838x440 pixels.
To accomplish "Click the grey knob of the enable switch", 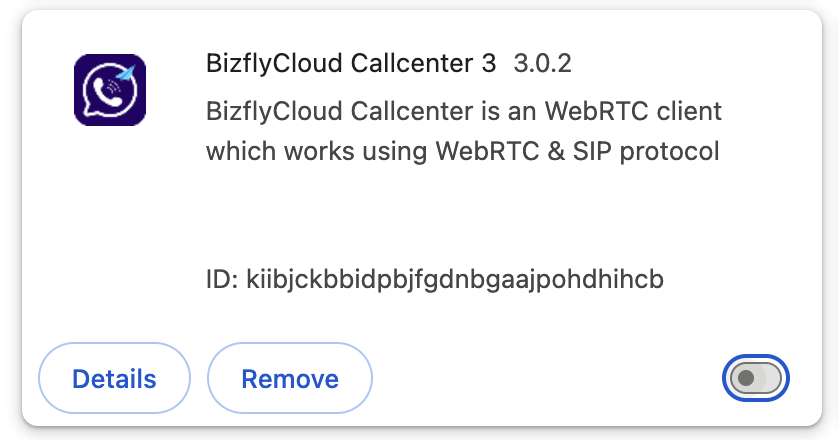I will [x=745, y=378].
